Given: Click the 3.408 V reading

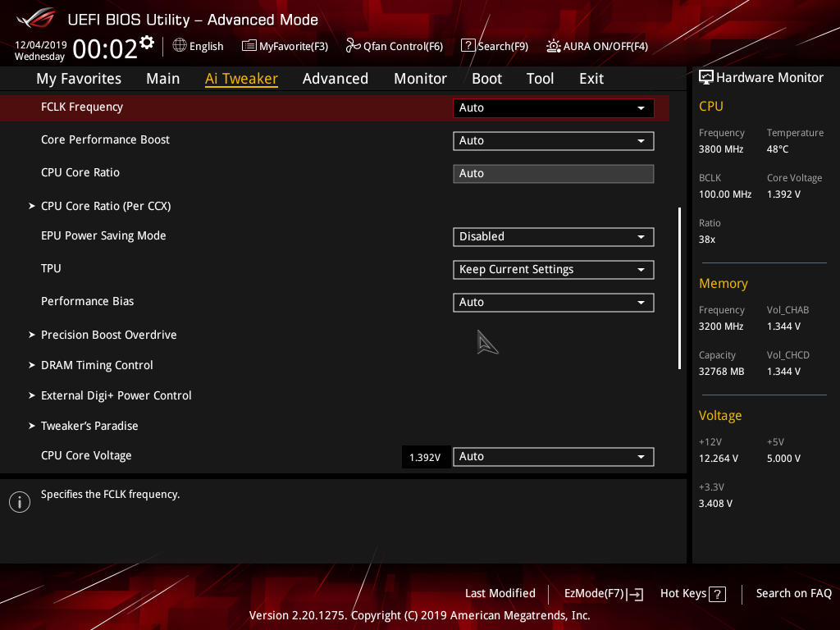Looking at the screenshot, I should point(715,504).
